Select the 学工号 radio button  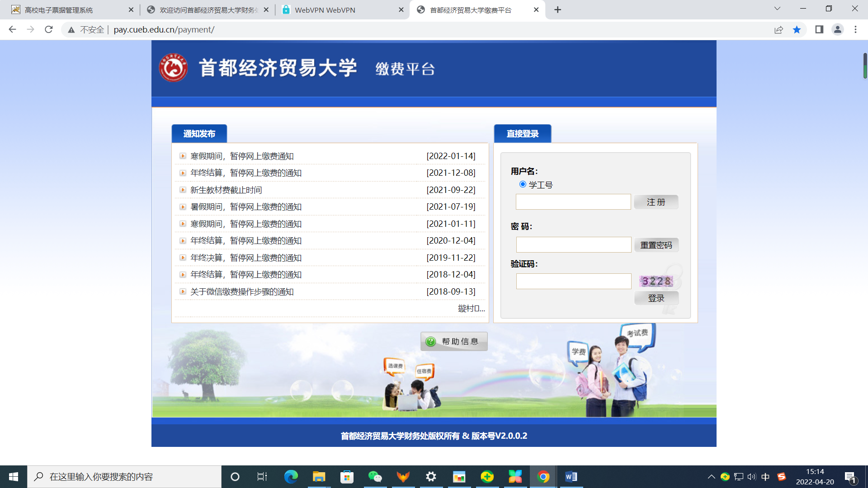523,184
